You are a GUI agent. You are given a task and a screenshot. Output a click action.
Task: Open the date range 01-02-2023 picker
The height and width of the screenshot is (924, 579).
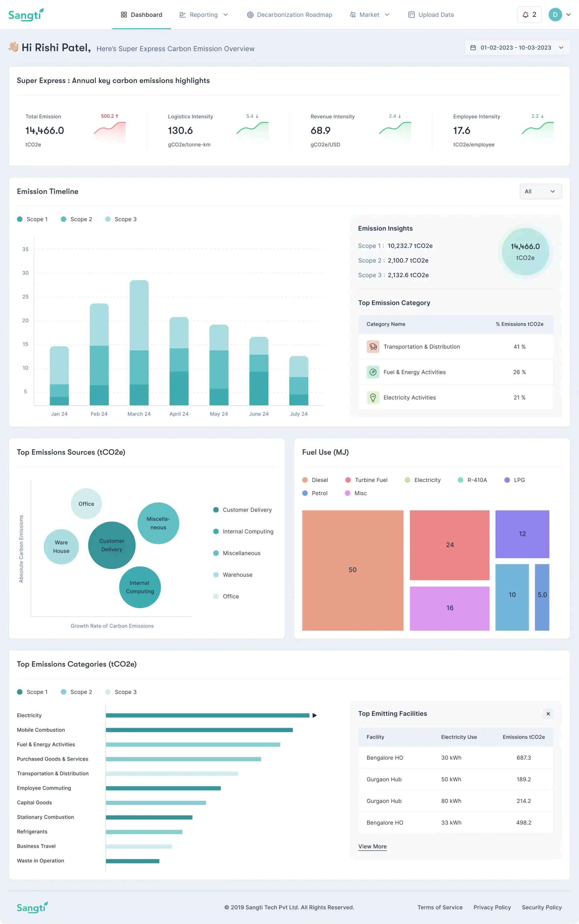(517, 47)
